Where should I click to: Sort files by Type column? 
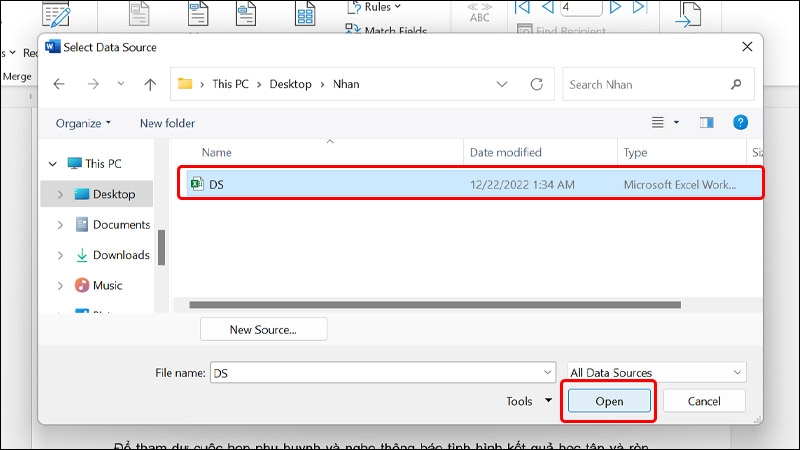point(635,153)
